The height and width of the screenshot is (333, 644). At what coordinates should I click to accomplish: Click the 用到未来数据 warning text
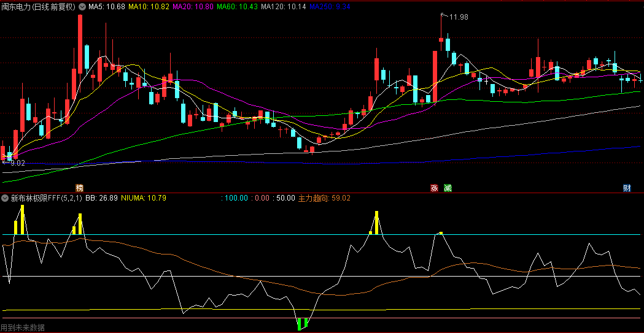tap(23, 327)
